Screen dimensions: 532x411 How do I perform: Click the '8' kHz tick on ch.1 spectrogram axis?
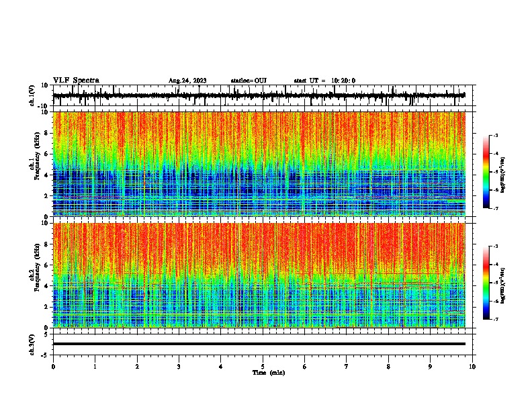point(47,133)
